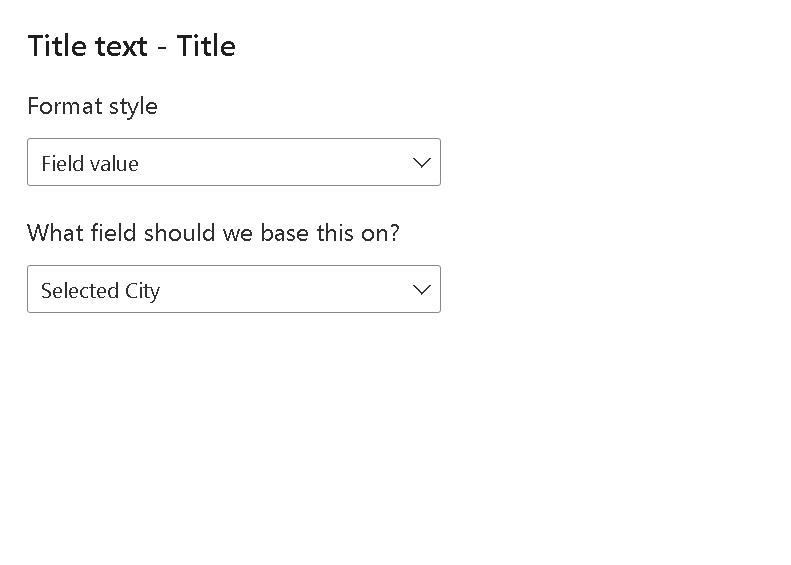Click the 'What field should we base this on?' label
This screenshot has width=791, height=565.
coord(213,233)
